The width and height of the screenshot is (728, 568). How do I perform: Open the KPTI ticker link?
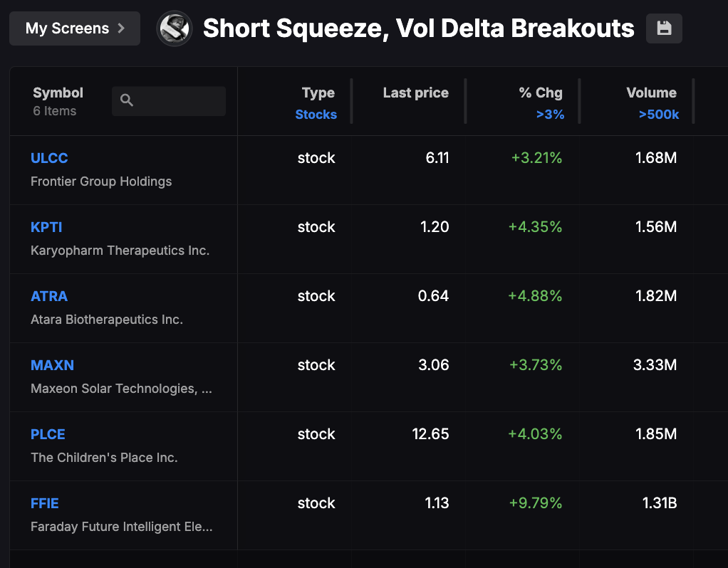click(x=46, y=227)
